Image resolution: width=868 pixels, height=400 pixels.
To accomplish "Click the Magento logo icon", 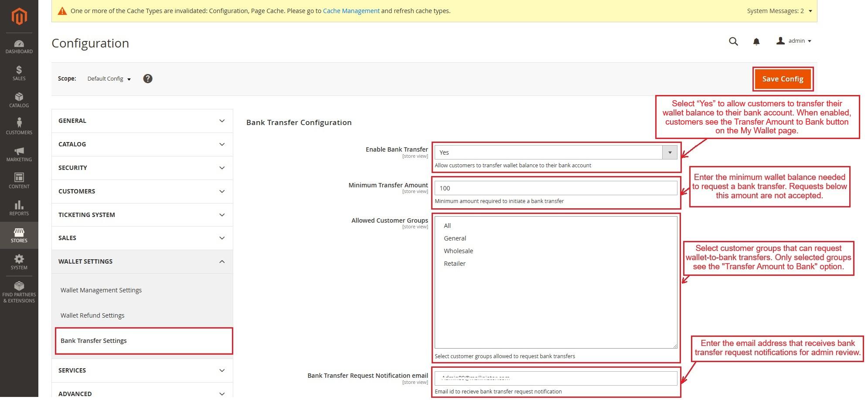I will [19, 17].
